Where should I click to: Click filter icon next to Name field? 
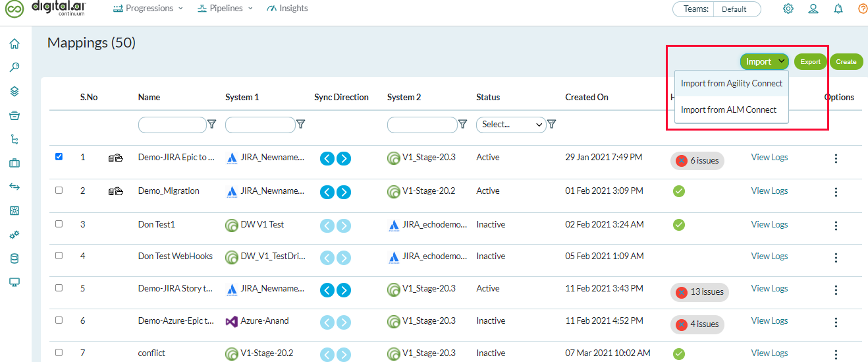tap(212, 124)
